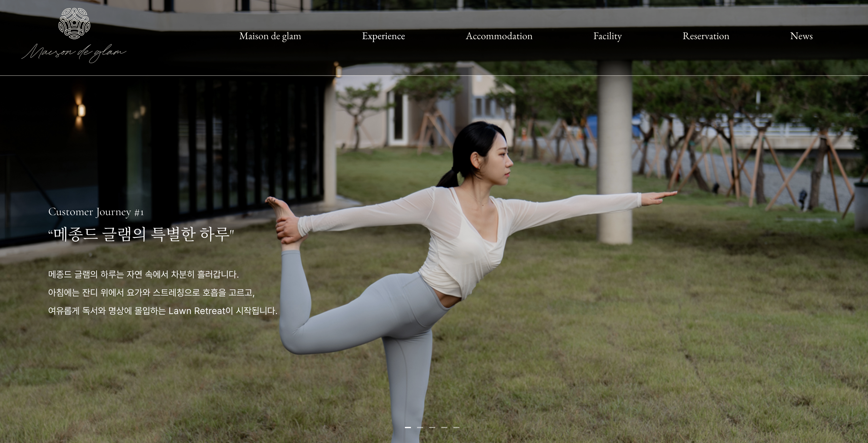Viewport: 868px width, 443px height.
Task: Click the Korean headline in quotation marks
Action: (141, 234)
